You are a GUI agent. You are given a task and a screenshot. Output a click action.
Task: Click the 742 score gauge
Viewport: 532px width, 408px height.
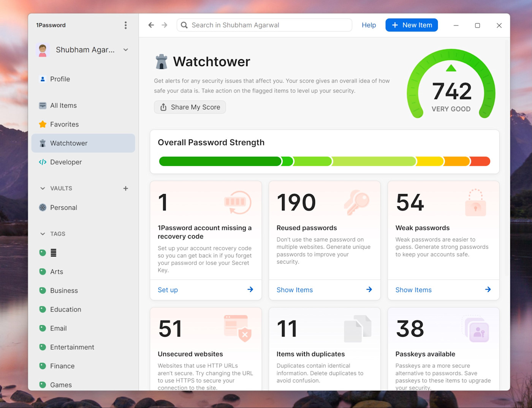click(x=451, y=84)
